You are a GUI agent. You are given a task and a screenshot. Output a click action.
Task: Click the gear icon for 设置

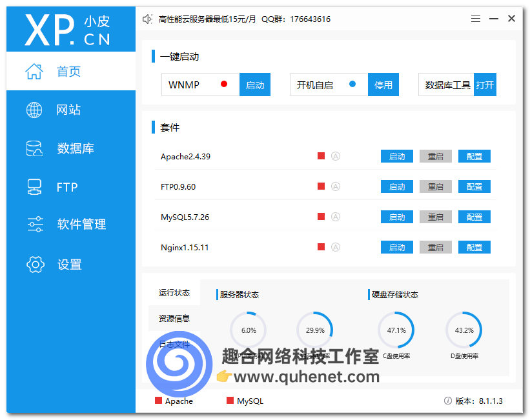click(35, 265)
